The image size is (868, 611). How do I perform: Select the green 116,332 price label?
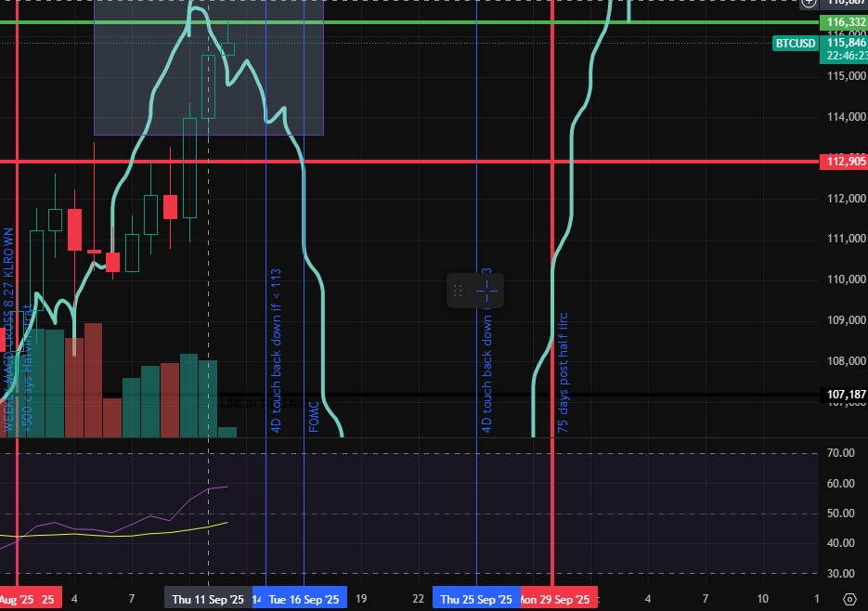coord(844,22)
